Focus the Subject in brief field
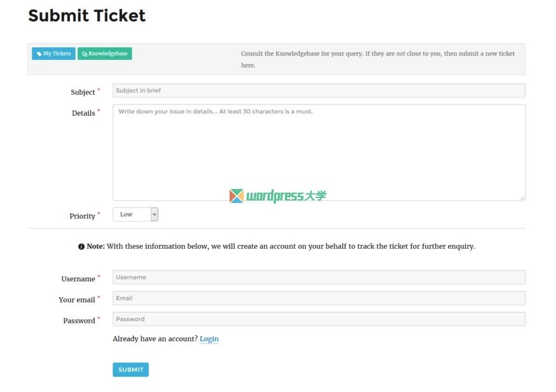Image resolution: width=556 pixels, height=392 pixels. [319, 90]
